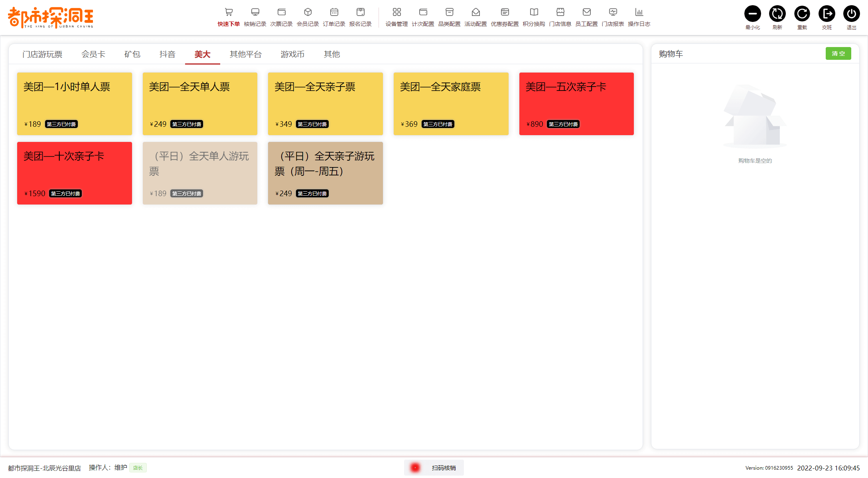Click the ¥369 price text
The width and height of the screenshot is (868, 478).
(409, 124)
